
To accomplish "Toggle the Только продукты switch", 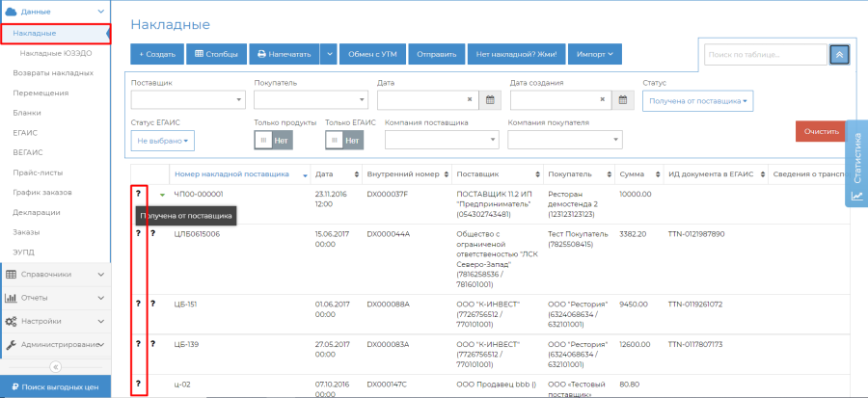I will (272, 141).
